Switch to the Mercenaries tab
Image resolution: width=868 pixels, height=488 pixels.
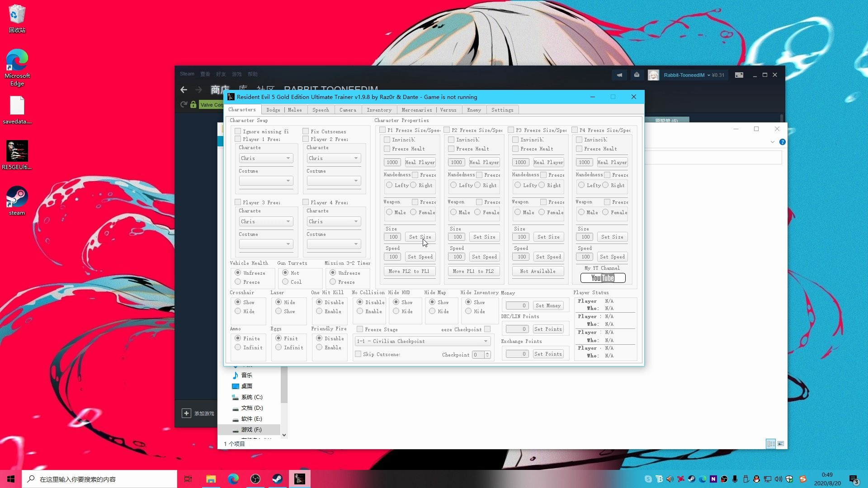(416, 110)
